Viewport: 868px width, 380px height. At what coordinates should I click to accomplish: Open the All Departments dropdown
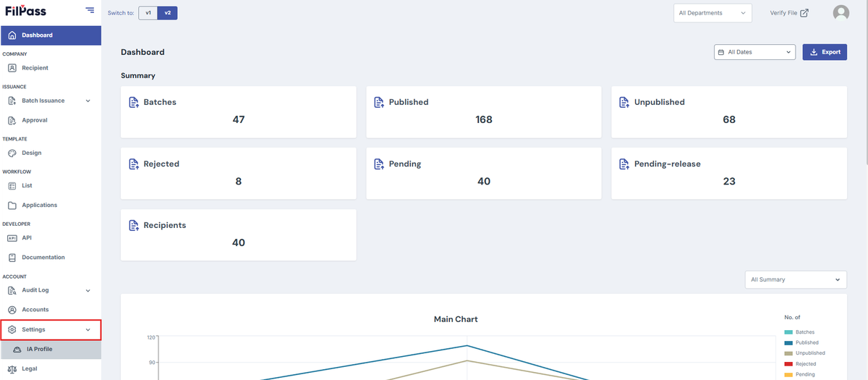click(x=712, y=13)
